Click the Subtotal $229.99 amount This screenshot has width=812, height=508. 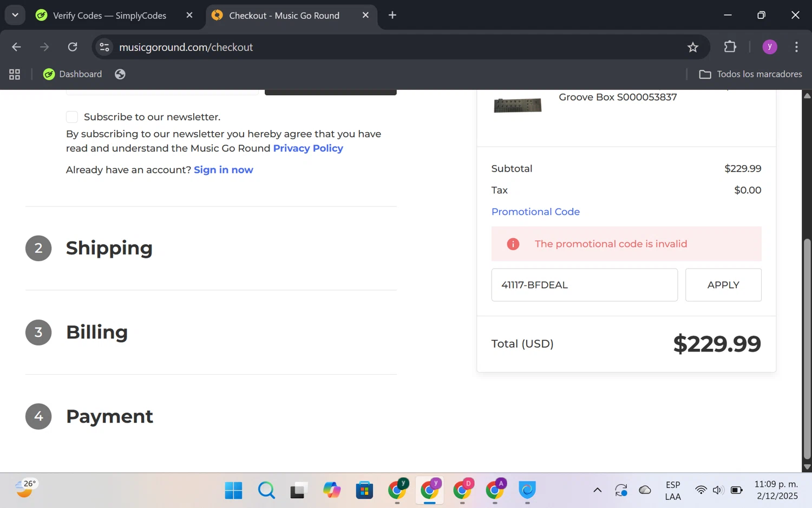(743, 169)
